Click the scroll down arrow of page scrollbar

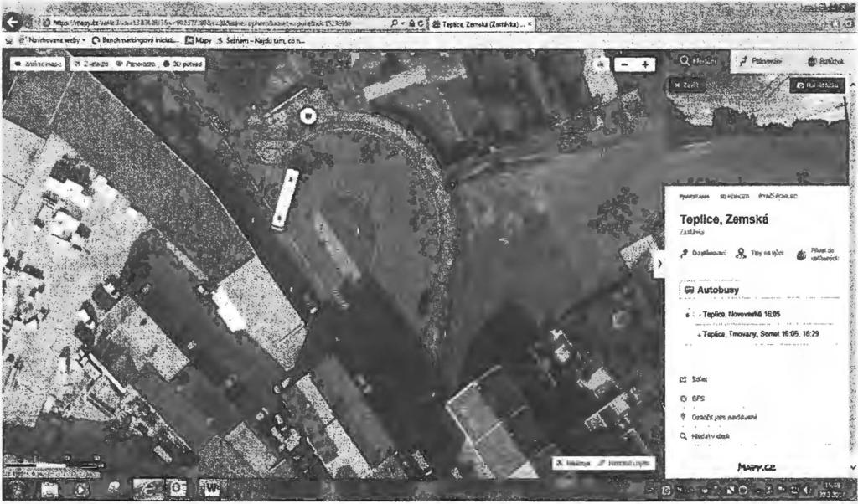pyautogui.click(x=852, y=467)
